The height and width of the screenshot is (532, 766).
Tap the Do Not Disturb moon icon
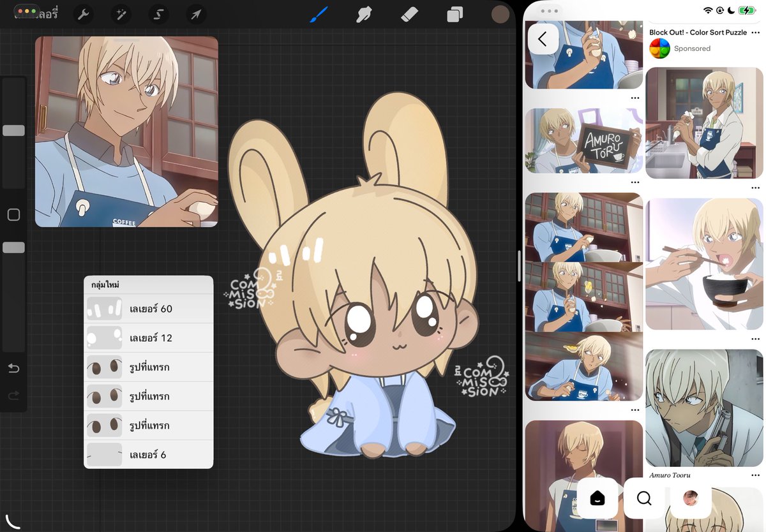[731, 10]
